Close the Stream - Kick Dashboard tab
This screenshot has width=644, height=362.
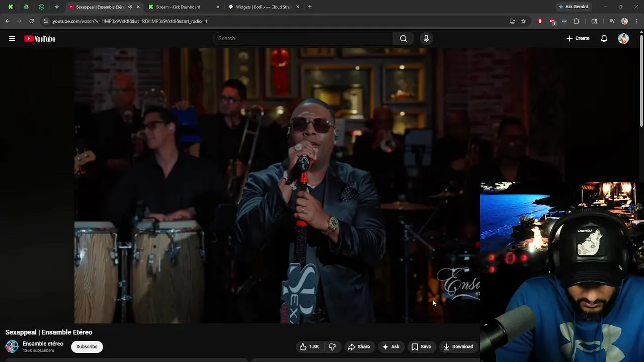218,7
